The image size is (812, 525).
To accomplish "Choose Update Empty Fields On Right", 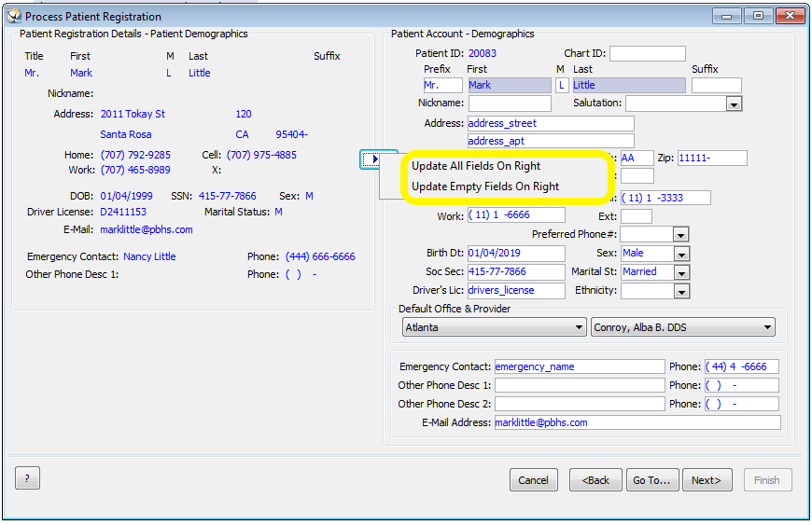I will pos(485,187).
